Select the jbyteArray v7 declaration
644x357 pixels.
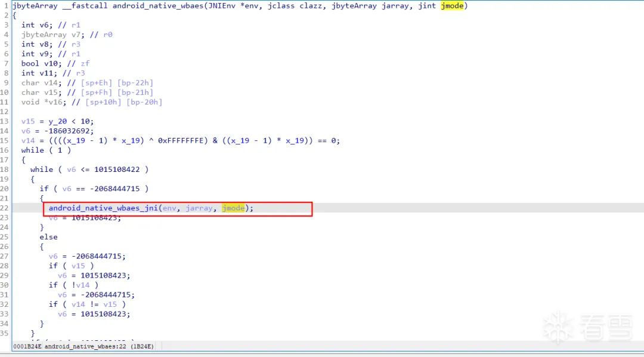tap(48, 35)
